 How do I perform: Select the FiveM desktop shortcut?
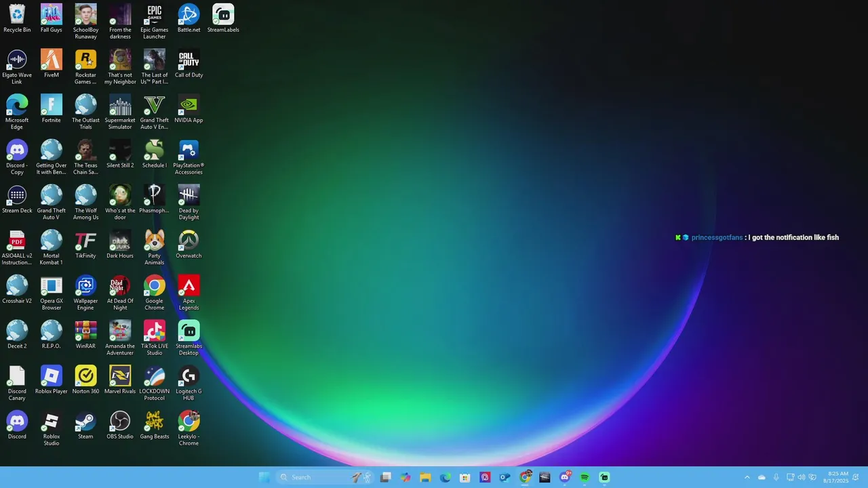click(x=52, y=64)
